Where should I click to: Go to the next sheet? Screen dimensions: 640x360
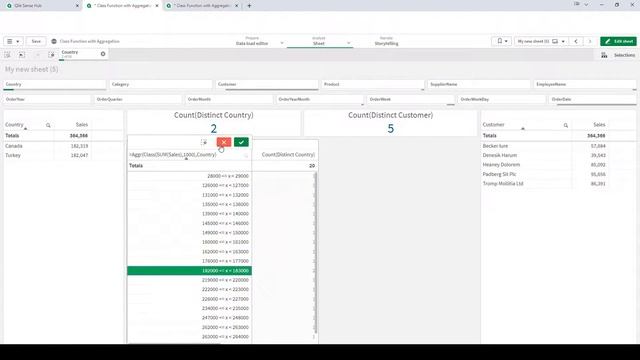click(x=589, y=41)
